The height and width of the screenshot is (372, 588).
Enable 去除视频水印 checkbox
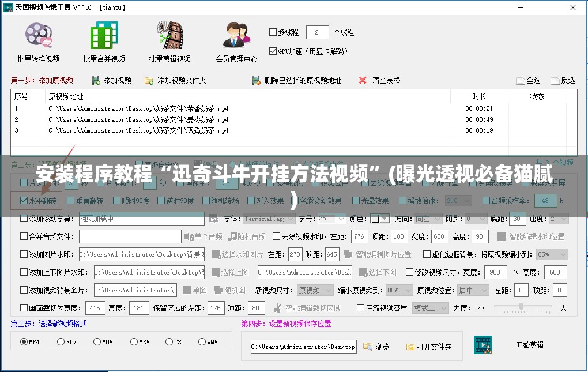(276, 236)
